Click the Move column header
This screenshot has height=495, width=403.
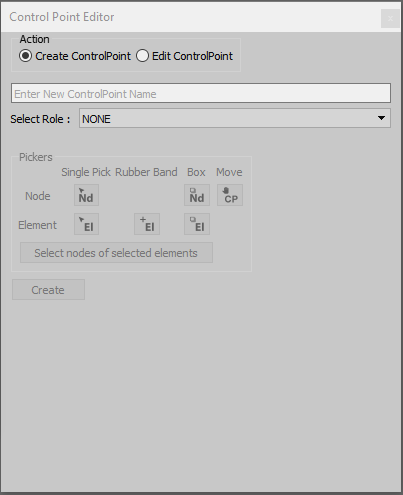229,172
